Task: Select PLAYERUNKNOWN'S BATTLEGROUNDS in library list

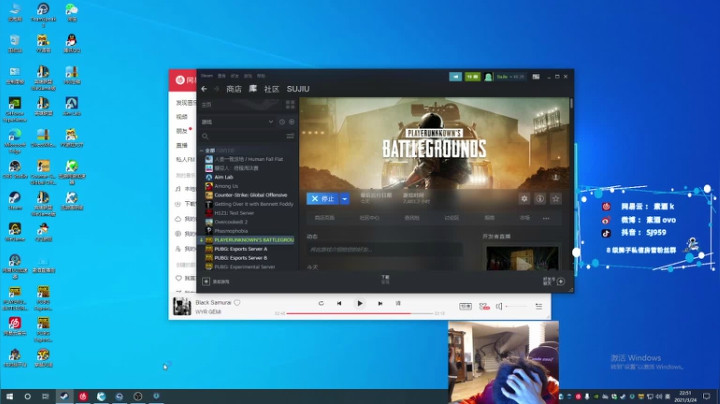Action: coord(247,240)
